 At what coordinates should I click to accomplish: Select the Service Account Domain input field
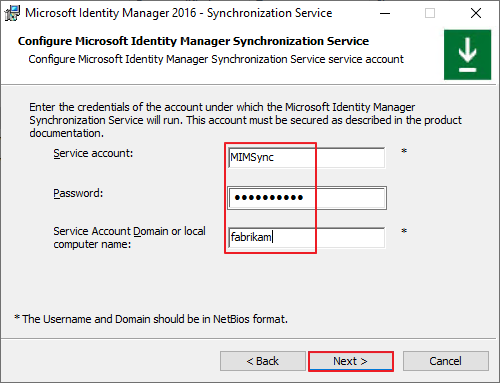(x=307, y=237)
